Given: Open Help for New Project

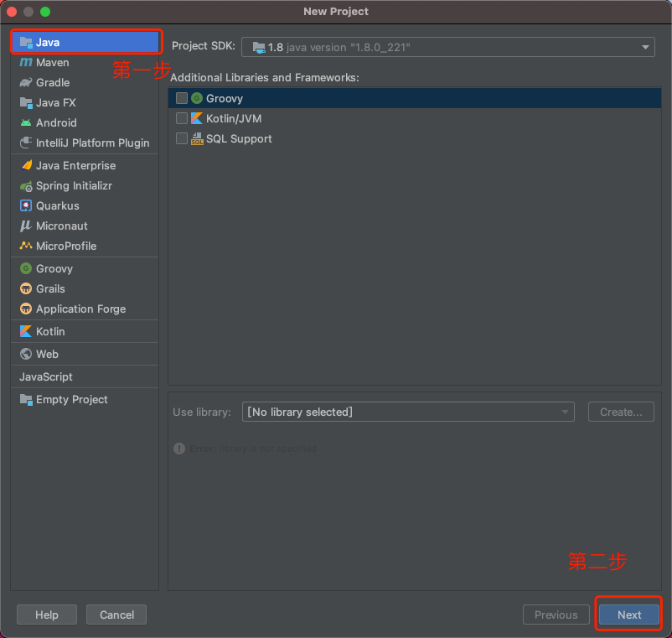Looking at the screenshot, I should tap(47, 615).
